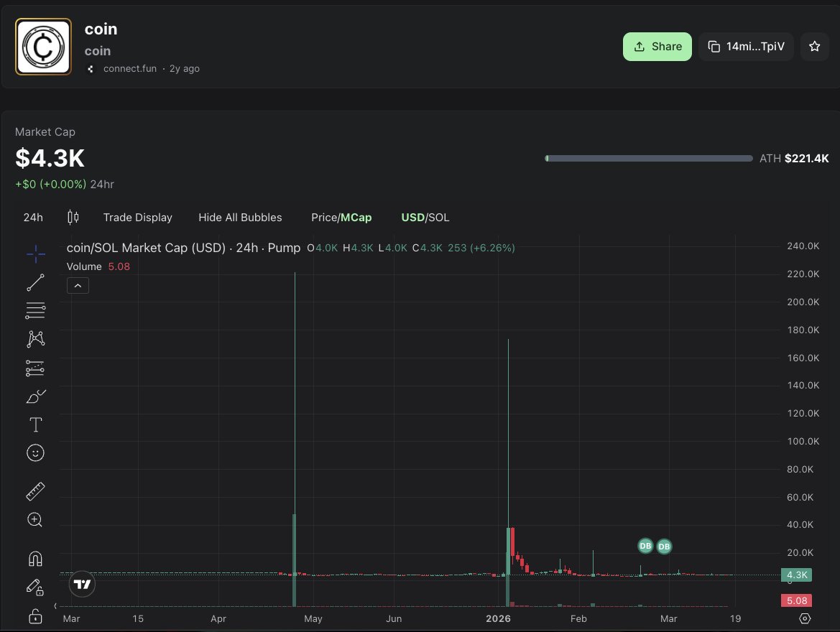Switch chart to Price mode
The image size is (840, 632).
323,218
